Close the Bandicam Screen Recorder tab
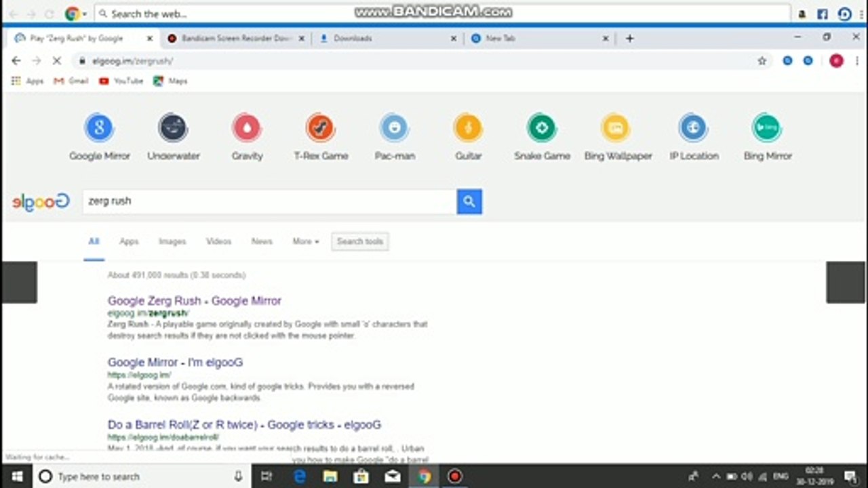868x488 pixels. click(x=302, y=39)
